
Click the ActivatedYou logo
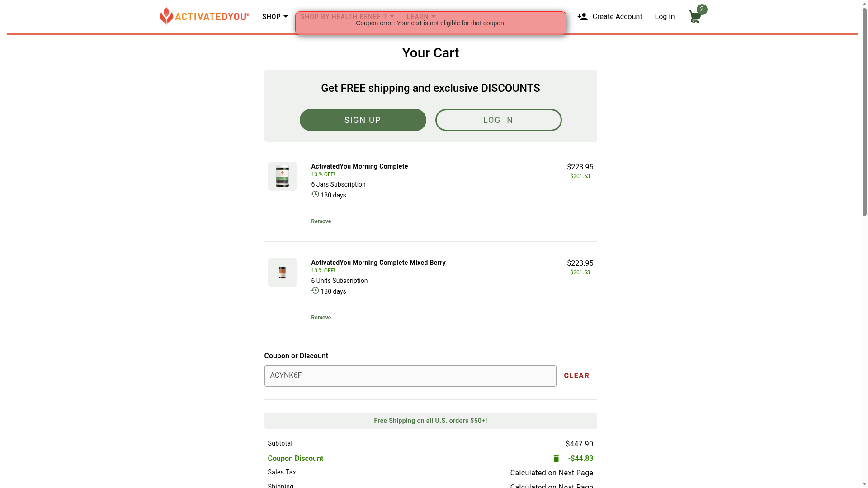coord(204,16)
